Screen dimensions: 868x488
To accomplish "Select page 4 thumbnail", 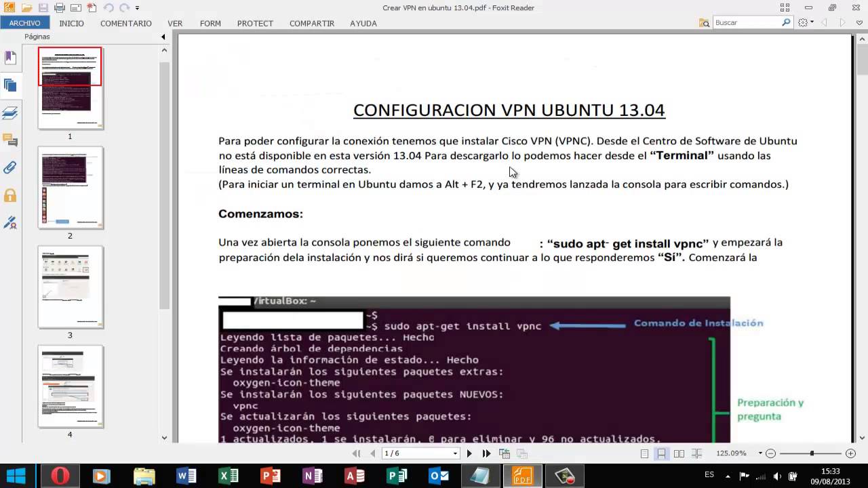I will pyautogui.click(x=70, y=386).
